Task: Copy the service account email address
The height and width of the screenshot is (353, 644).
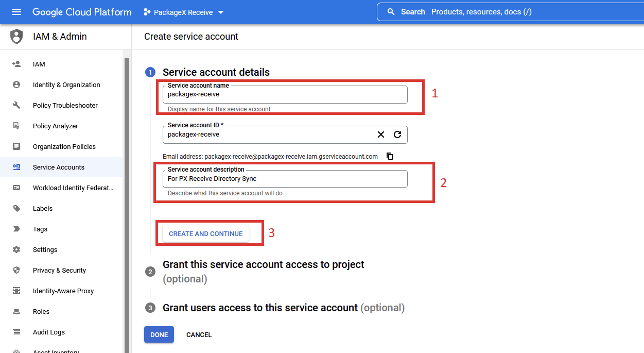Action: (390, 156)
